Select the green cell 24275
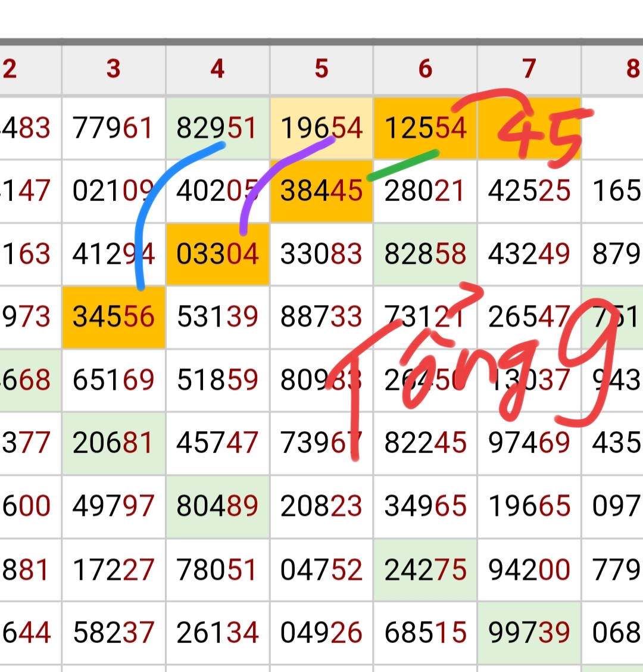Viewport: 643px width, 672px height. (425, 570)
